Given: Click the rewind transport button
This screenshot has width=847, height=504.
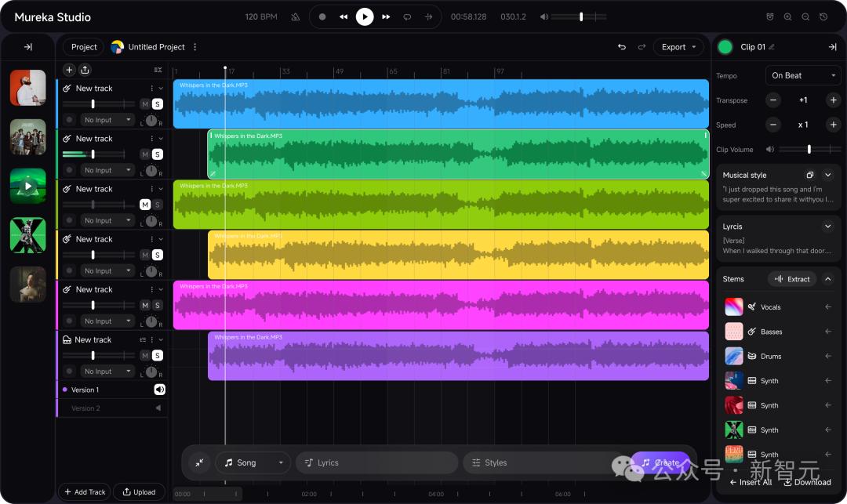Looking at the screenshot, I should [x=344, y=16].
